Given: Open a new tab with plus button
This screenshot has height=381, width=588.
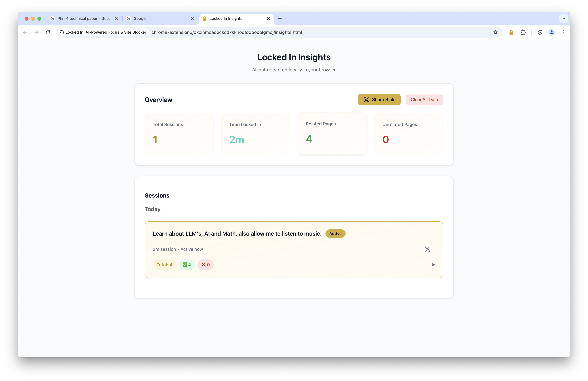Looking at the screenshot, I should (x=280, y=19).
